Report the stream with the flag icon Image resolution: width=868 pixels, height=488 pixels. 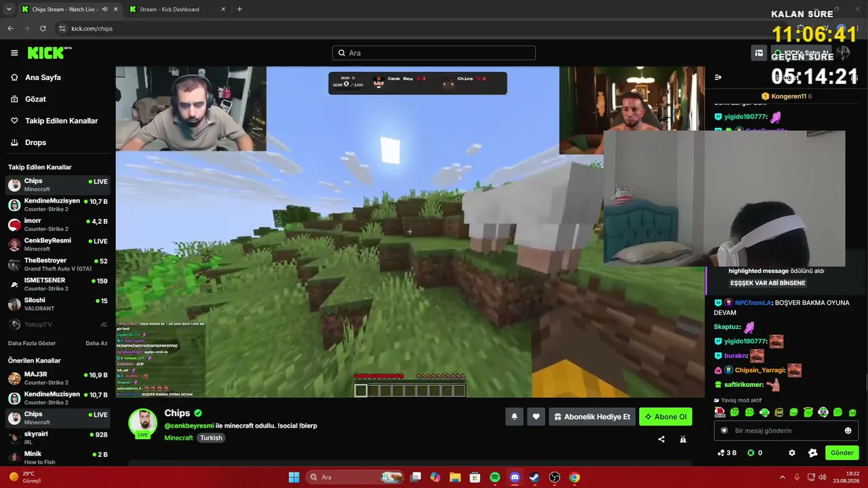[x=683, y=439]
